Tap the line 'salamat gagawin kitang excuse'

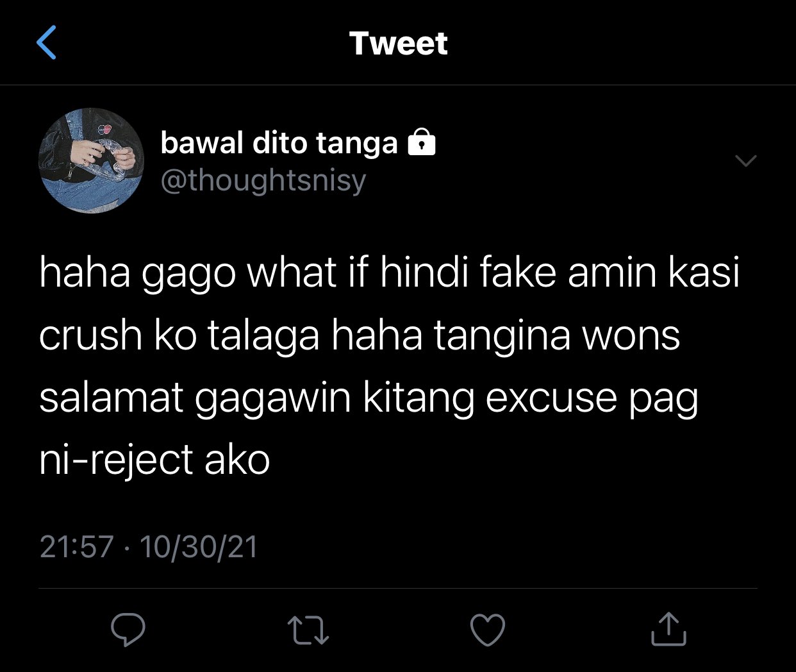[x=369, y=398]
